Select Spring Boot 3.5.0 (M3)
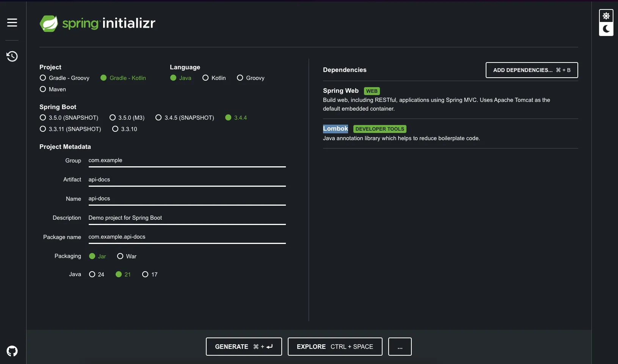This screenshot has height=364, width=618. click(127, 118)
